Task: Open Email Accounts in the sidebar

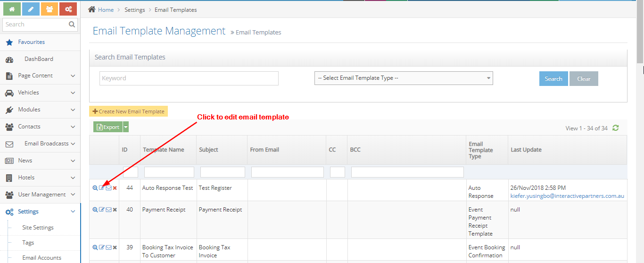Action: (x=41, y=258)
